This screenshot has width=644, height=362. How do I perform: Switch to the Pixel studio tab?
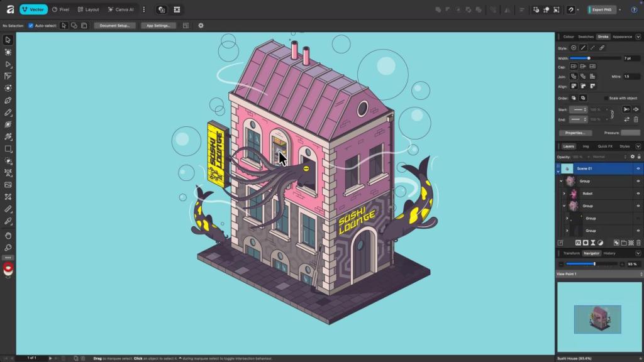pyautogui.click(x=60, y=9)
